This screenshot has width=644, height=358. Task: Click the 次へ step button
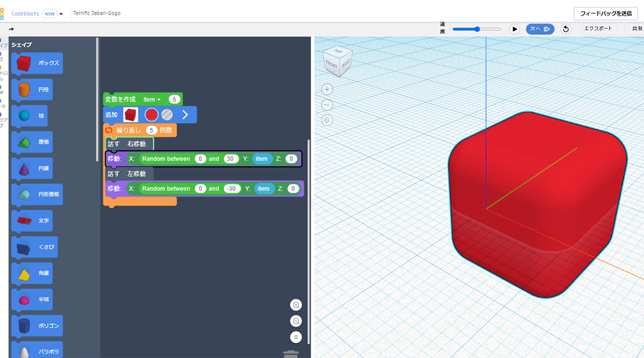(x=540, y=29)
